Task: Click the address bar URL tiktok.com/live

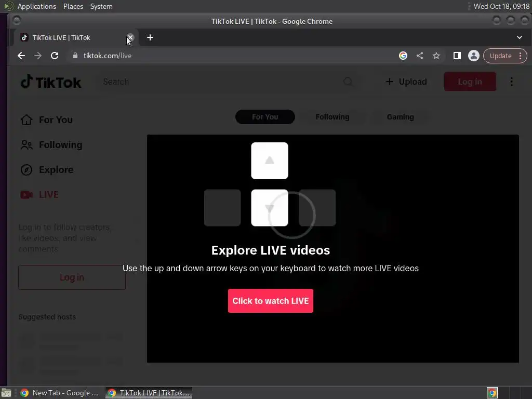Action: click(108, 56)
